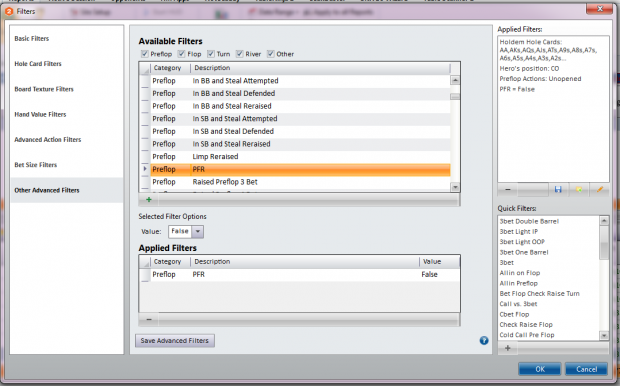620x386 pixels.
Task: Choose 'Bet Flop Check Raise Turn' quick filter
Action: coord(539,293)
